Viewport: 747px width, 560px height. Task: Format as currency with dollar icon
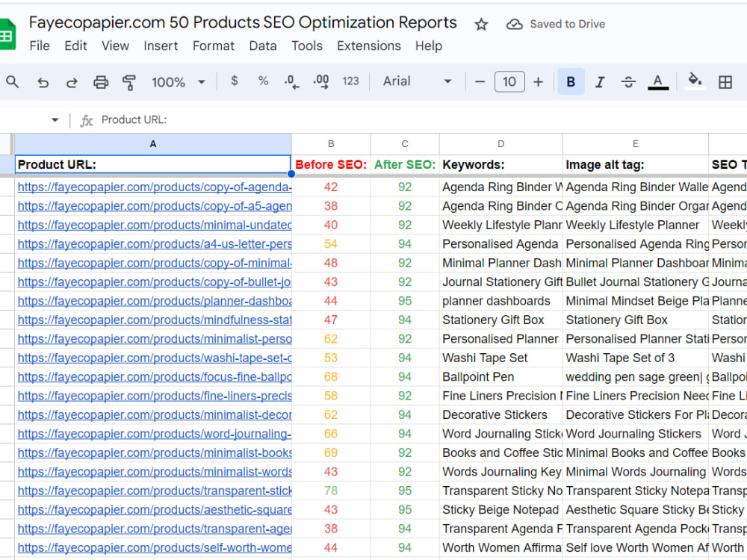[x=234, y=81]
